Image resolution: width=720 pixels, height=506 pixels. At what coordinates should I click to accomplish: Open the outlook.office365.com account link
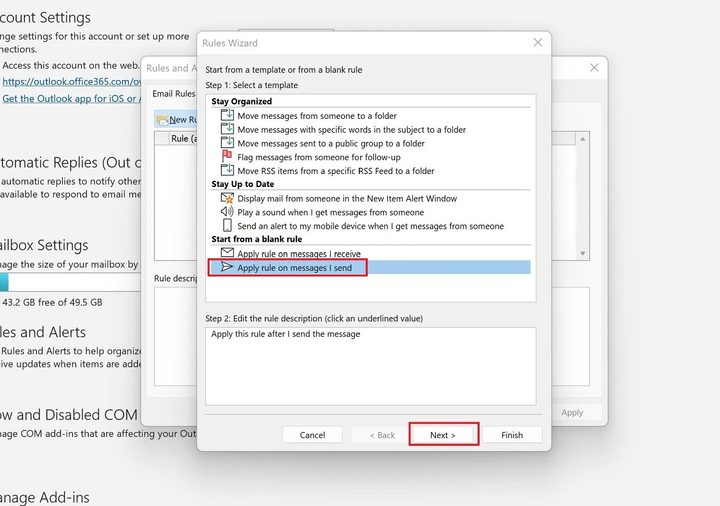pyautogui.click(x=70, y=82)
